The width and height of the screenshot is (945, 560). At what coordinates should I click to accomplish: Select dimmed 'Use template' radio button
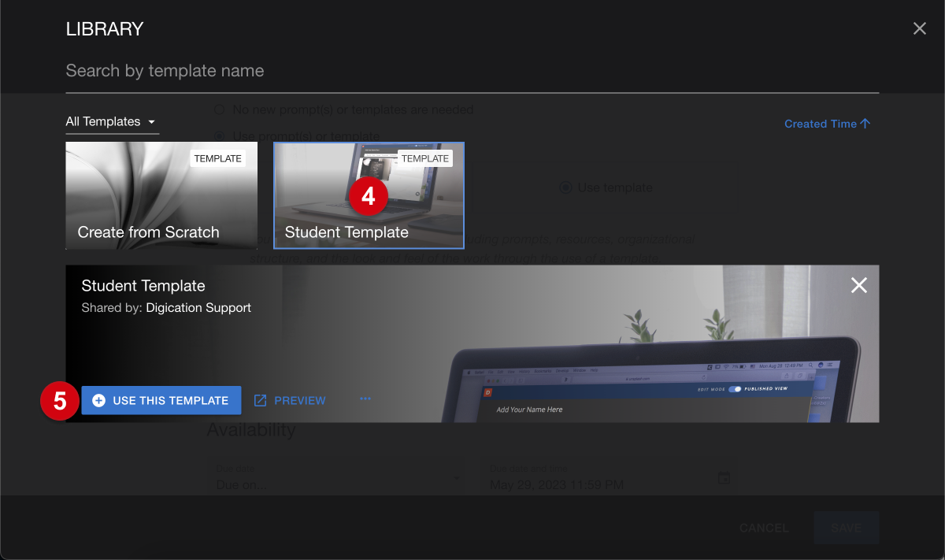(x=565, y=188)
